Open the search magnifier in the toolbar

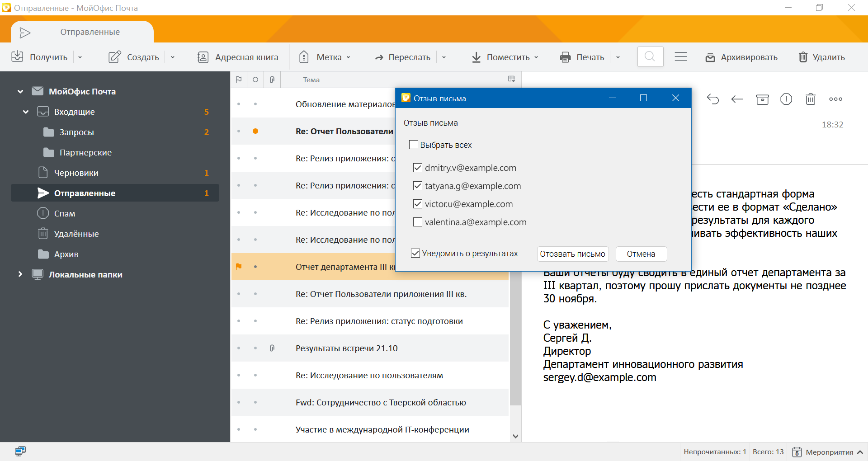[650, 56]
